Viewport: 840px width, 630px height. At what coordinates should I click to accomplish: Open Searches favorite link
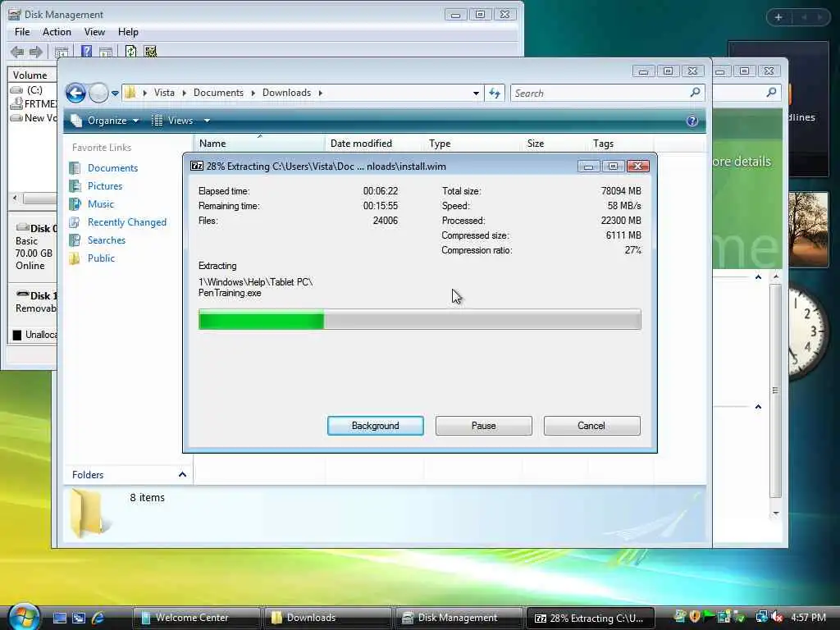(x=106, y=240)
